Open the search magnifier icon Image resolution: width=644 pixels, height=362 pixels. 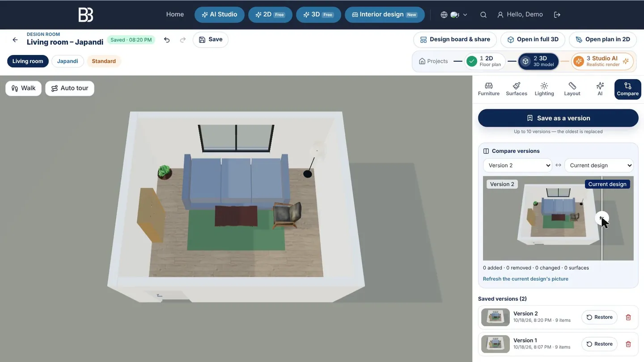click(x=483, y=15)
